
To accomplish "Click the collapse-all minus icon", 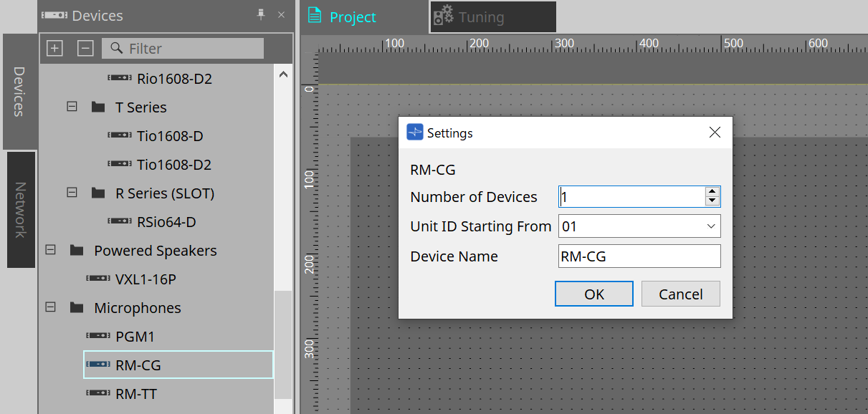I will (85, 48).
